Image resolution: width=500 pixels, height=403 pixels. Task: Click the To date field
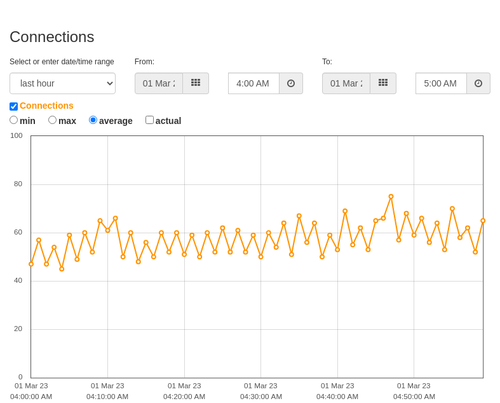(346, 83)
